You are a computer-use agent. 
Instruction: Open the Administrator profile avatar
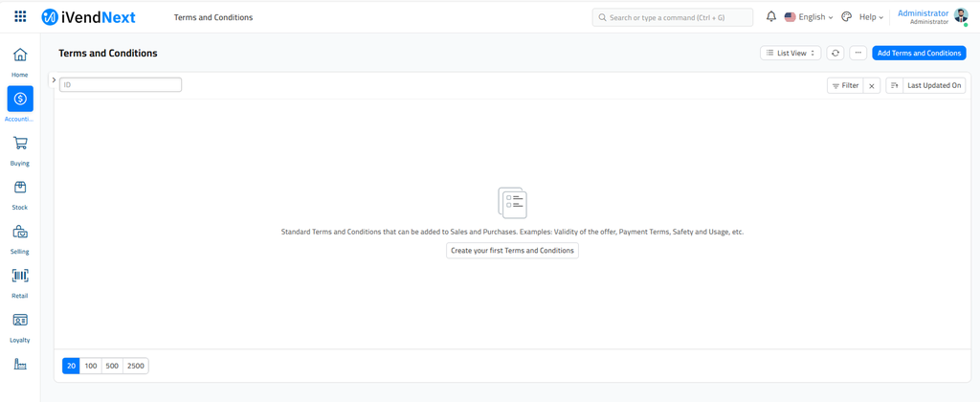pyautogui.click(x=961, y=16)
